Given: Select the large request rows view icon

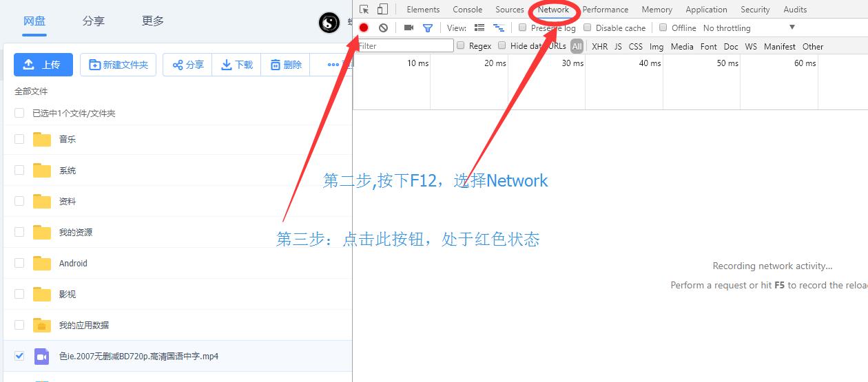Looking at the screenshot, I should pos(479,28).
